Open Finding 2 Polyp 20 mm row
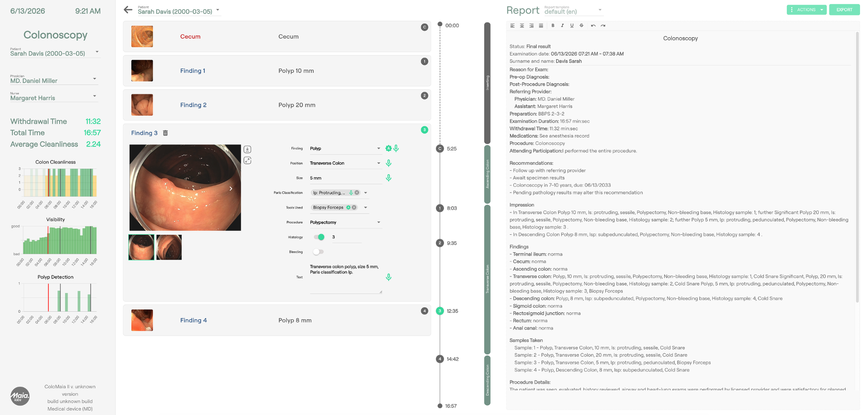This screenshot has width=868, height=415. (x=277, y=105)
